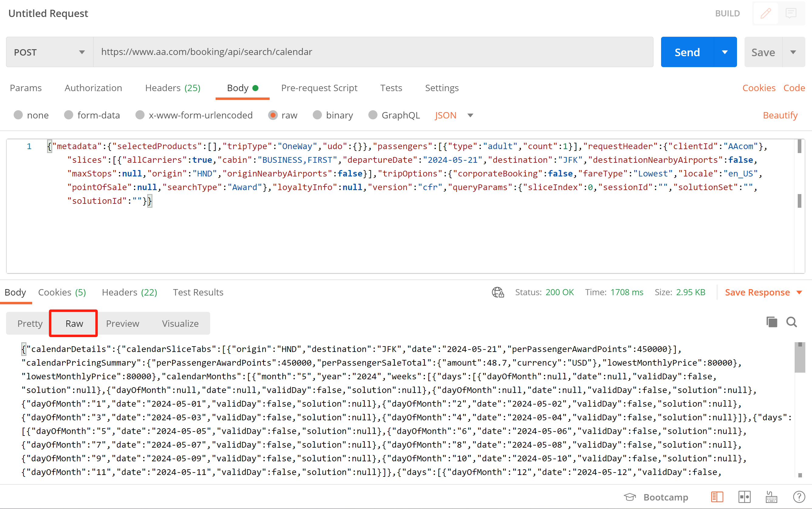The image size is (812, 509).
Task: Switch response view to Raw
Action: [x=74, y=323]
